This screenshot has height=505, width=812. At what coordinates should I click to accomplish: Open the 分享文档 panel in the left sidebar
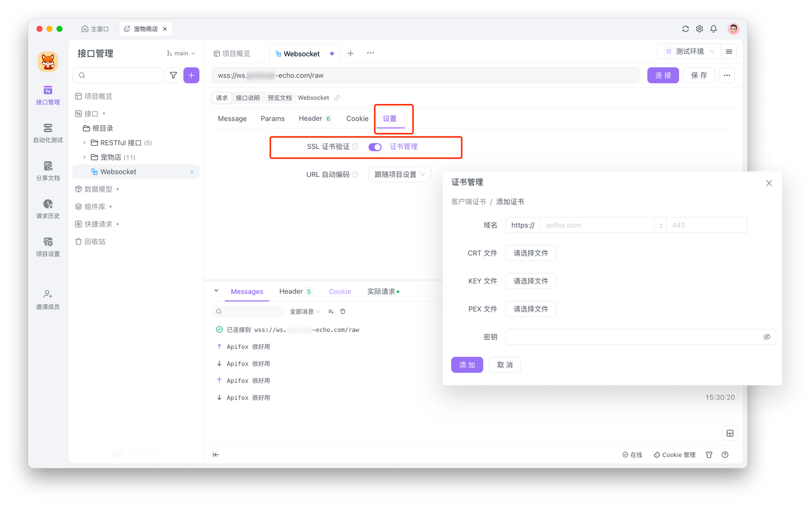(47, 171)
